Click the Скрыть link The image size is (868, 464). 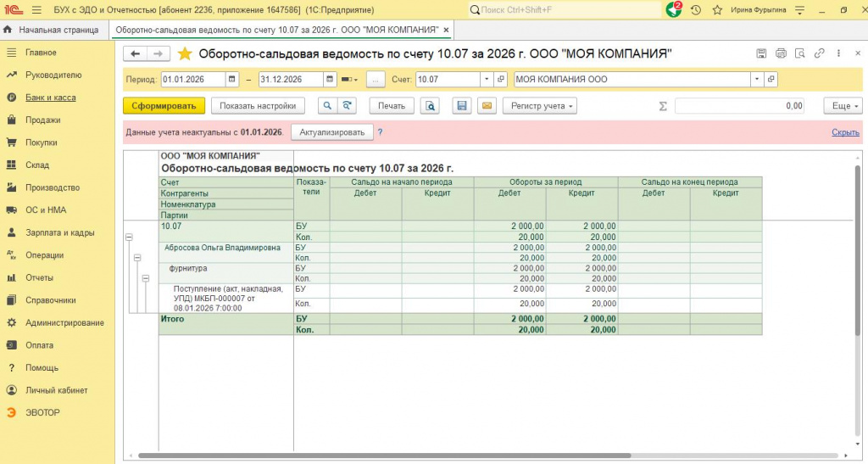coord(845,132)
